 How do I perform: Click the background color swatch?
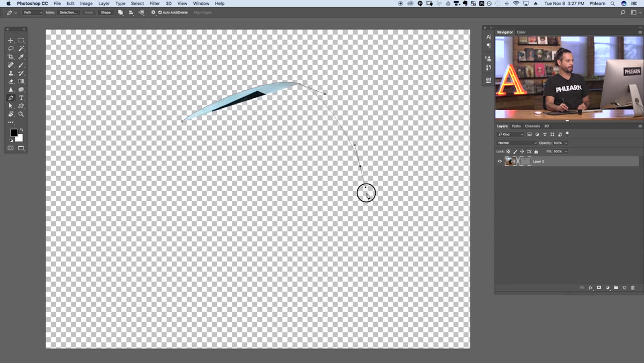[20, 139]
